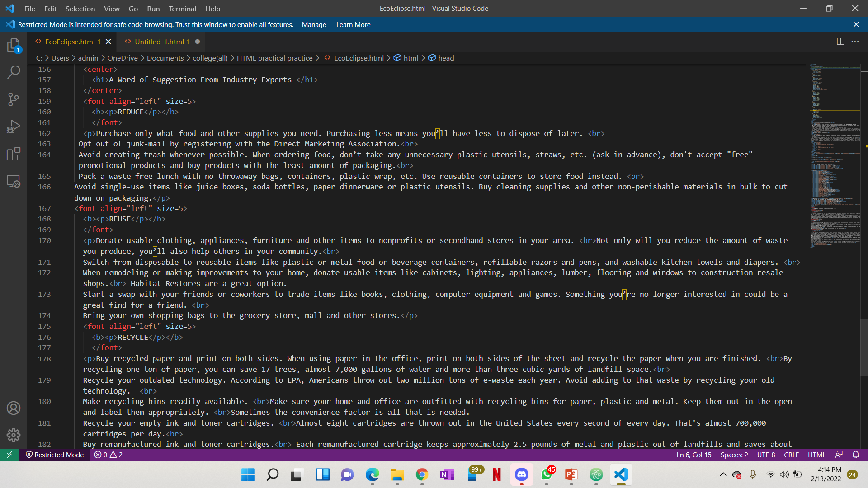
Task: Open the feedback smiley in status bar
Action: [840, 455]
